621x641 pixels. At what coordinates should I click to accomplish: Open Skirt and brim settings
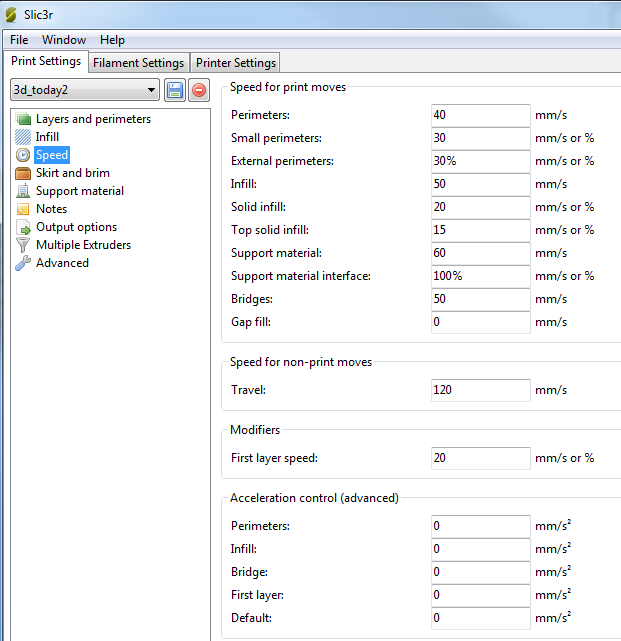pyautogui.click(x=73, y=173)
